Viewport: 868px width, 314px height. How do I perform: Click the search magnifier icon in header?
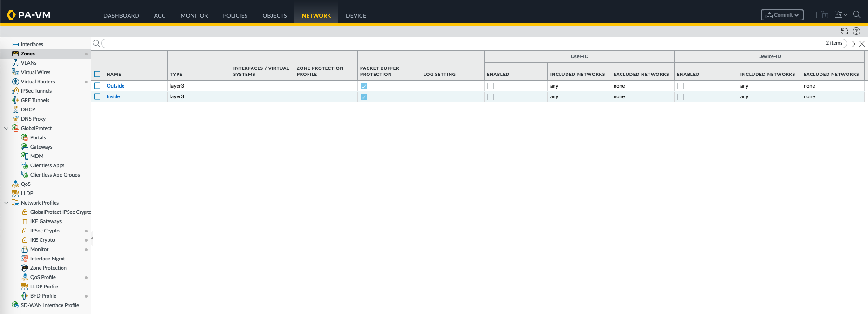click(856, 14)
